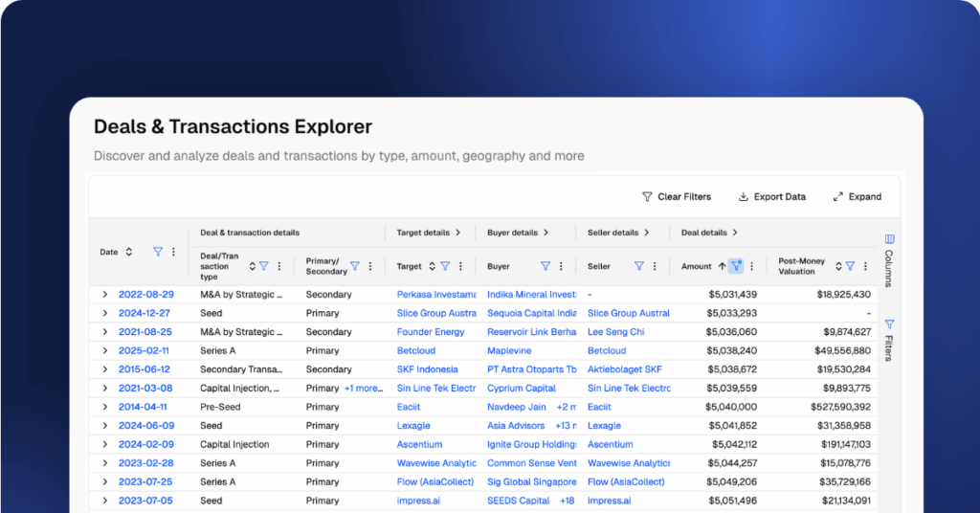Show +18 more SEEDS Capital buyers

pos(567,501)
